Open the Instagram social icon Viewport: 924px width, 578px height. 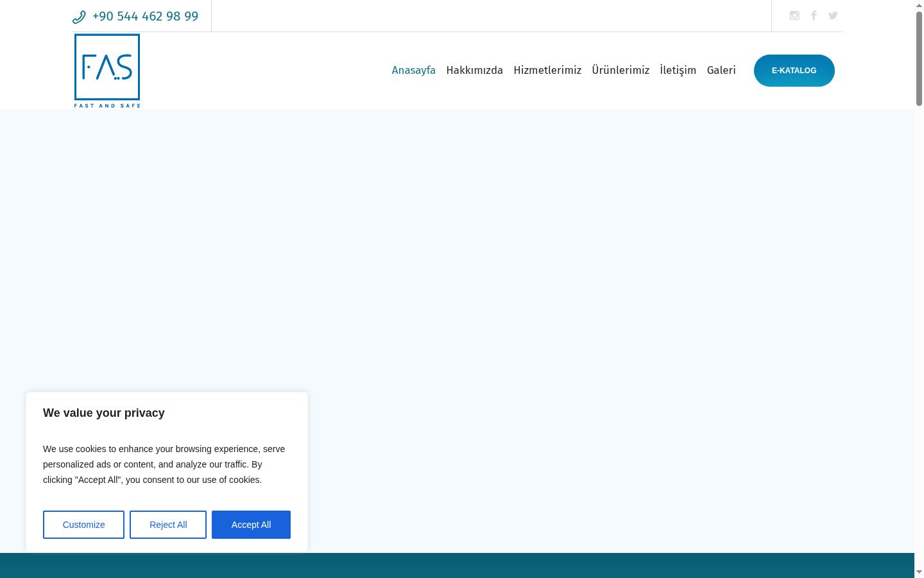tap(794, 15)
